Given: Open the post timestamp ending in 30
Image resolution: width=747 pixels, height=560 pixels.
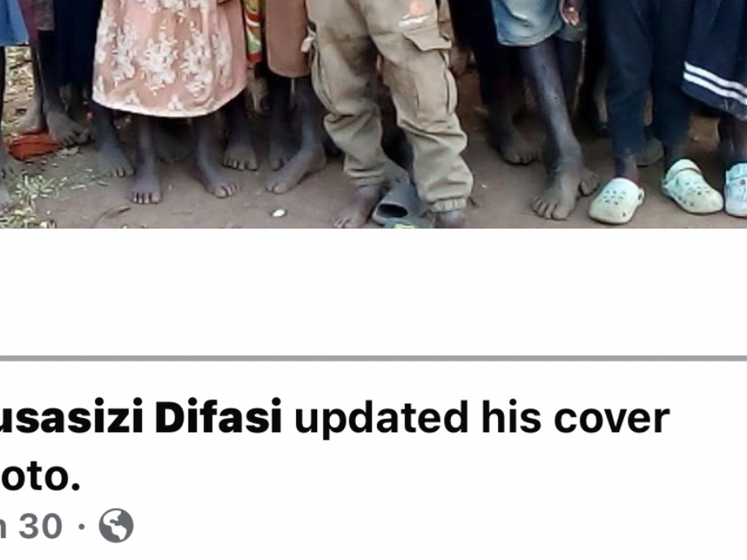Looking at the screenshot, I should pyautogui.click(x=31, y=526).
